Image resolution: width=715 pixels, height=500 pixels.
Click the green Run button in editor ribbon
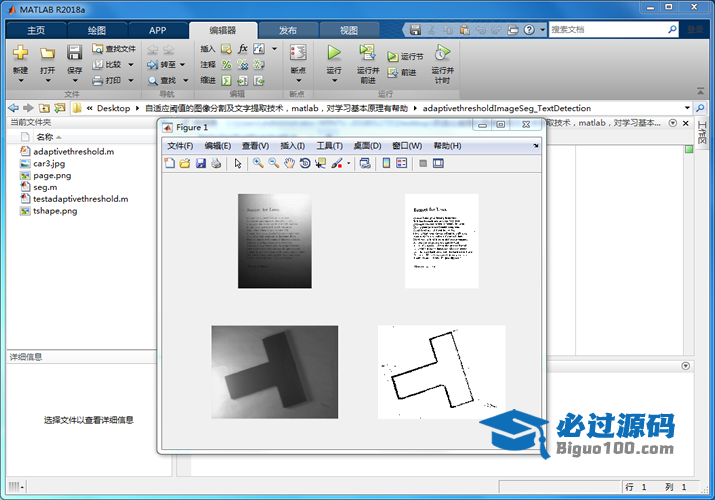pyautogui.click(x=334, y=53)
